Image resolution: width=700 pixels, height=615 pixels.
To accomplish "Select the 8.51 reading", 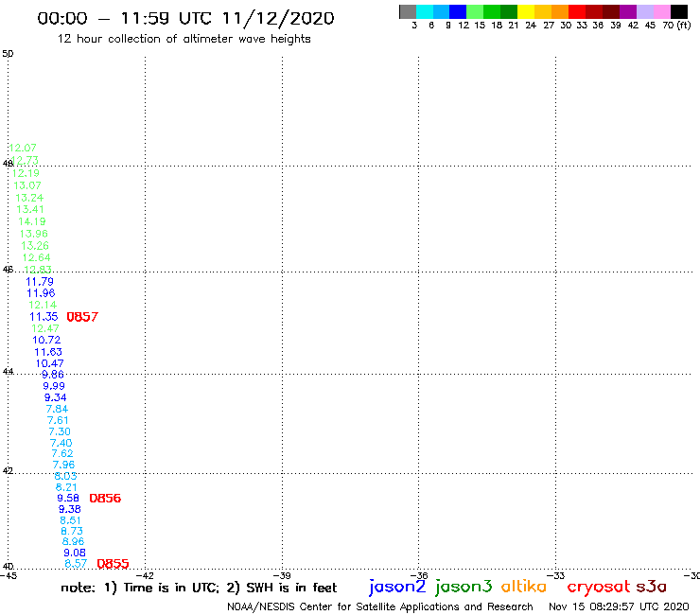I will 71,520.
